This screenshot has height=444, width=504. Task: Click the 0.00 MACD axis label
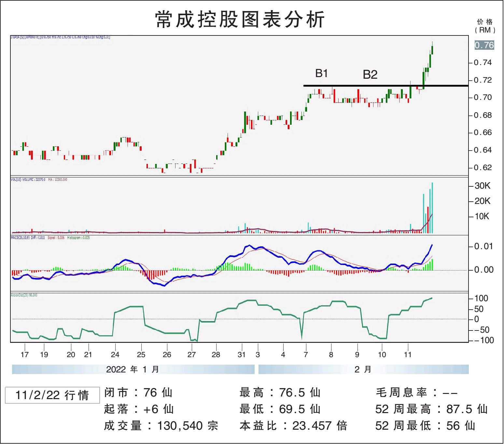tap(483, 270)
